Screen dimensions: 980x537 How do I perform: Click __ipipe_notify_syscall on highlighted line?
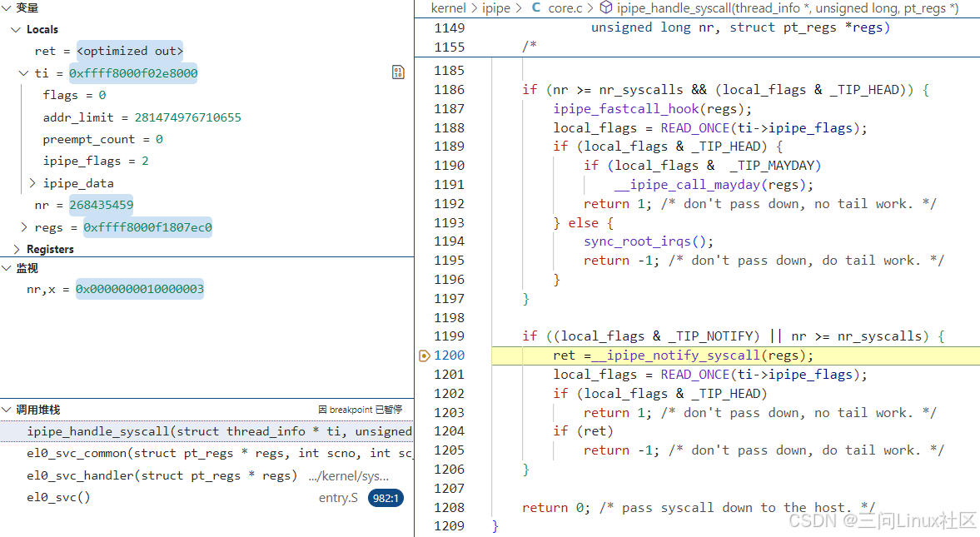(x=675, y=355)
